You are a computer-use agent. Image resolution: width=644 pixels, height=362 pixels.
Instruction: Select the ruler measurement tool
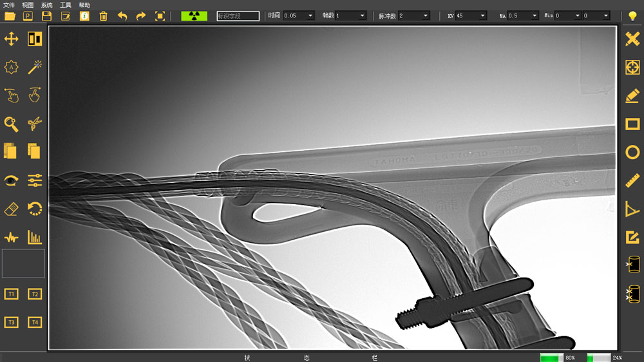point(632,180)
